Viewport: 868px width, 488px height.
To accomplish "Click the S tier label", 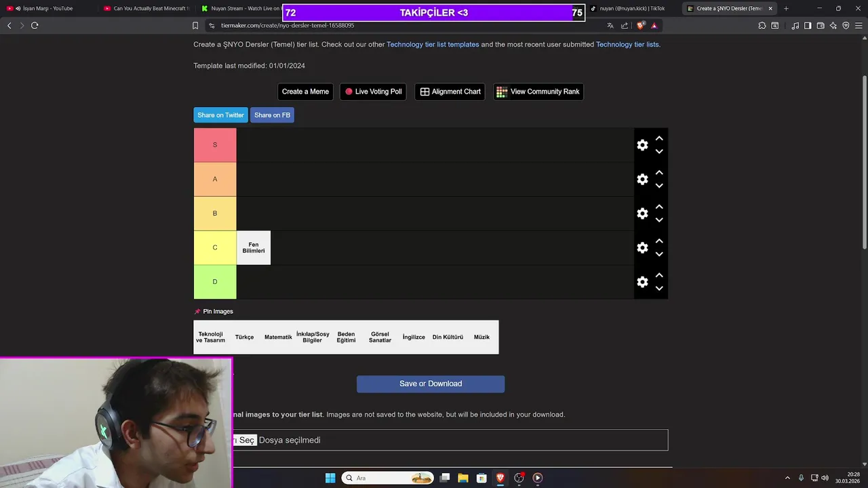I will point(215,145).
